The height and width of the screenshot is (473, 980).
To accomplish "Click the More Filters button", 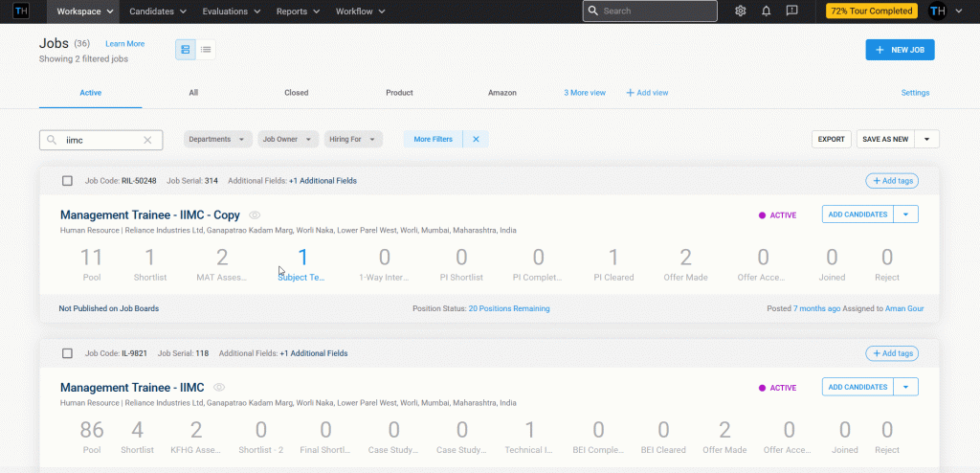I will 434,139.
